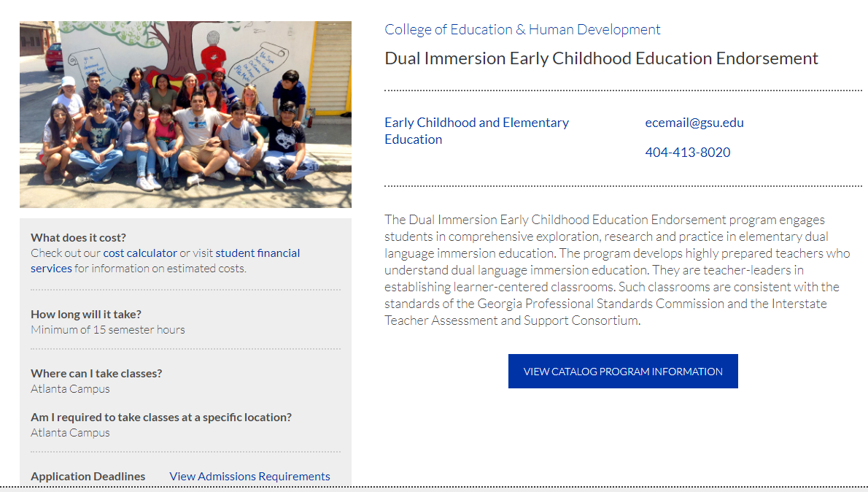Click the Dual Immersion Early Childhood Education Endorsement heading

(x=601, y=58)
